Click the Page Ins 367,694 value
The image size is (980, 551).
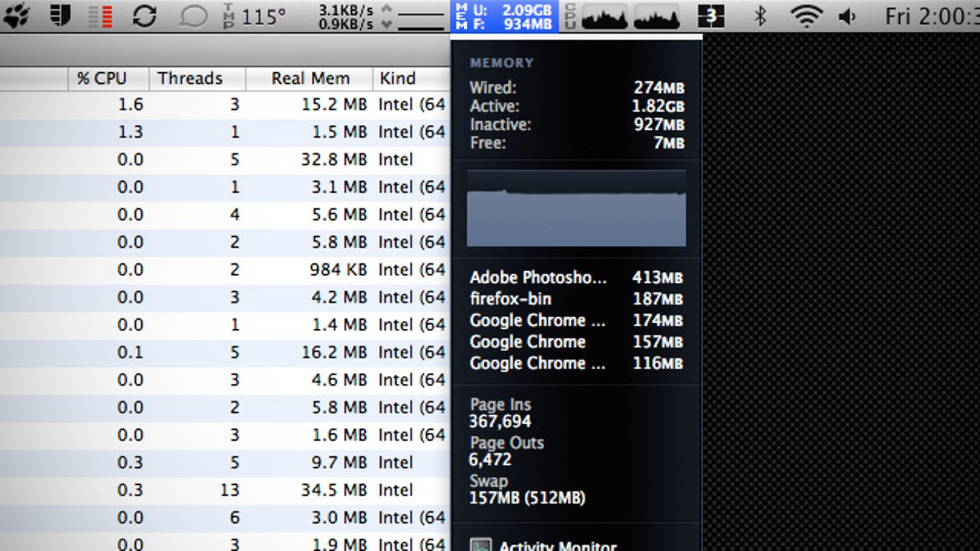pos(500,421)
